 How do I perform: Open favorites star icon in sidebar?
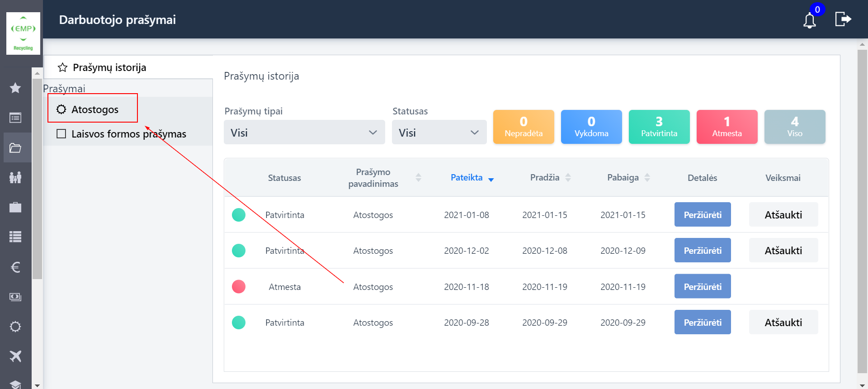(15, 88)
